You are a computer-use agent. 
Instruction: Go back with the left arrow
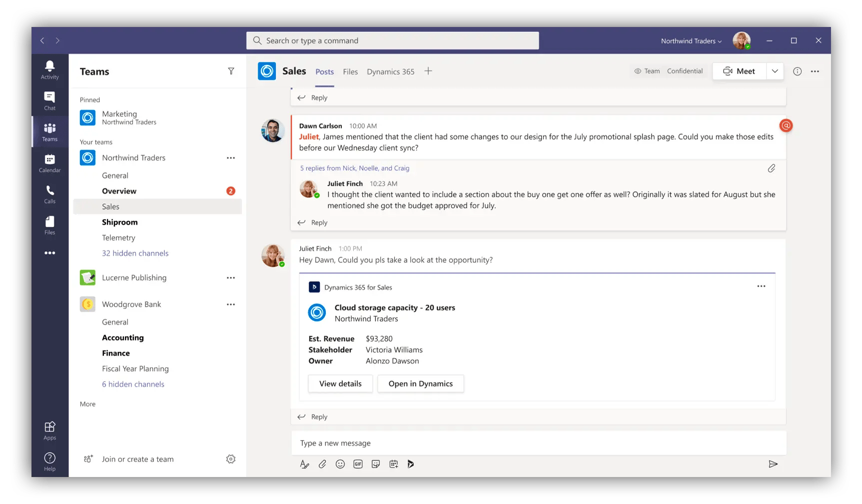(x=42, y=40)
